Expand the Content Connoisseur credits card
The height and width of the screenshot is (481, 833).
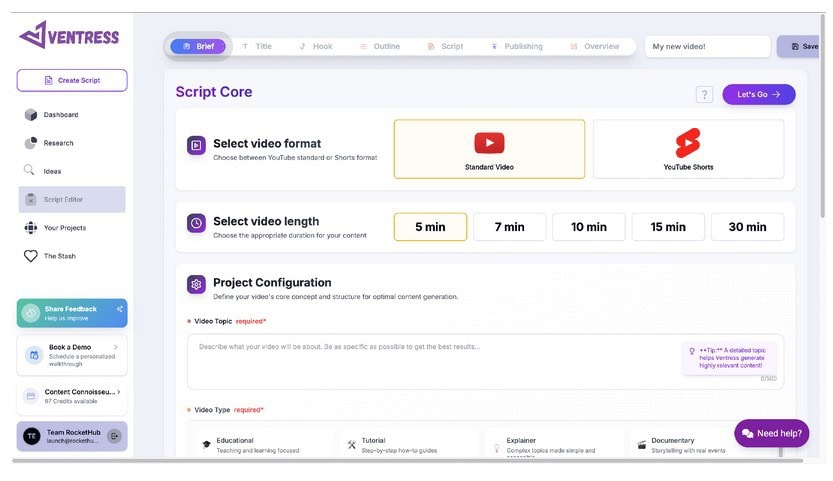tap(116, 392)
